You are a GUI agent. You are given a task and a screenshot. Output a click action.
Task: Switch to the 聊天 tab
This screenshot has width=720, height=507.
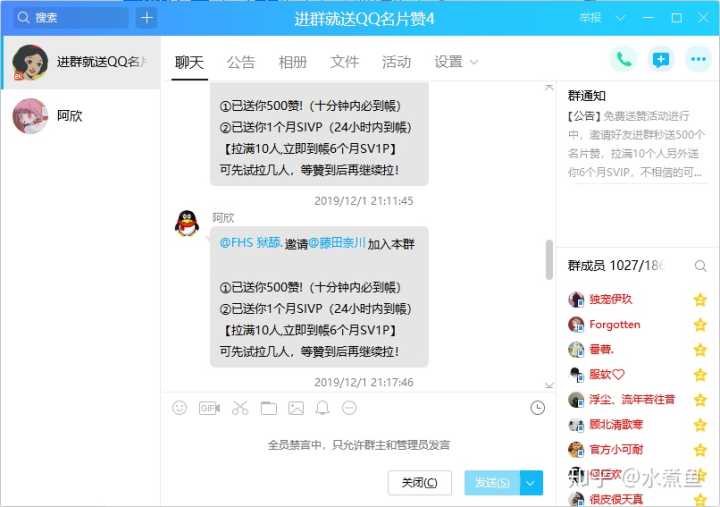(x=189, y=62)
